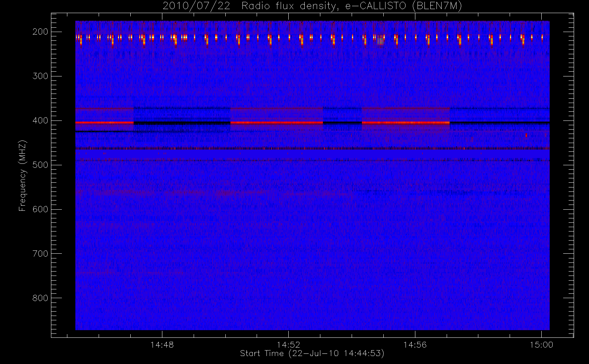Viewport: 589px width, 364px height.
Task: Click the 14:48 time tick label
Action: click(162, 345)
